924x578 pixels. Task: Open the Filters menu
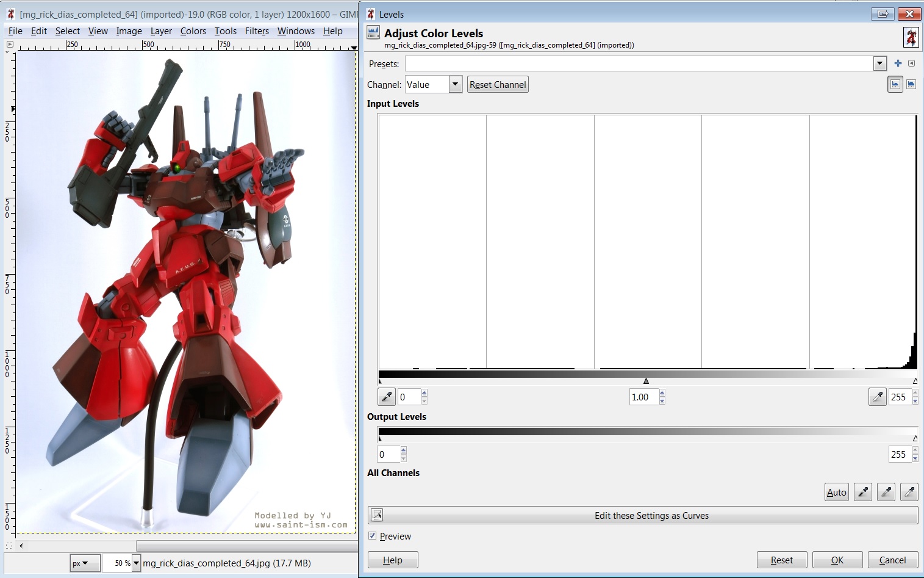pos(257,31)
